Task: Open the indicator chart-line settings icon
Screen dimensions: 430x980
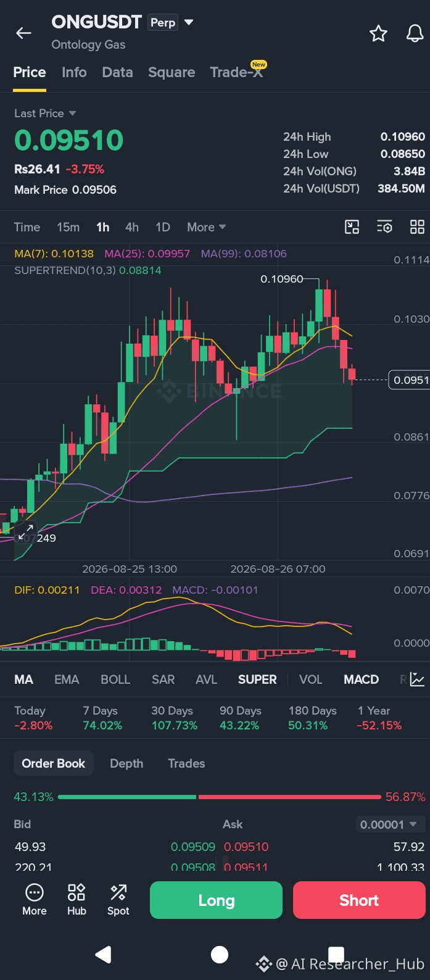Action: 417,679
